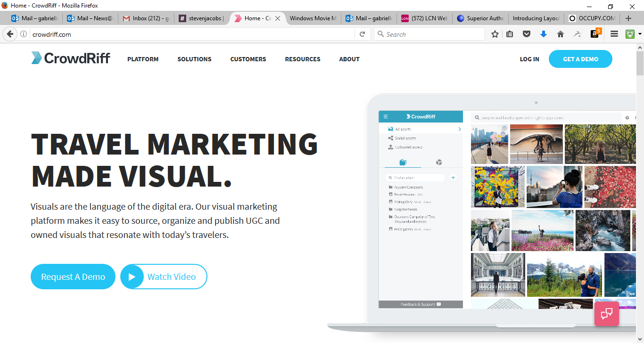Open the Firefox hamburger menu
644x343 pixels.
point(614,34)
